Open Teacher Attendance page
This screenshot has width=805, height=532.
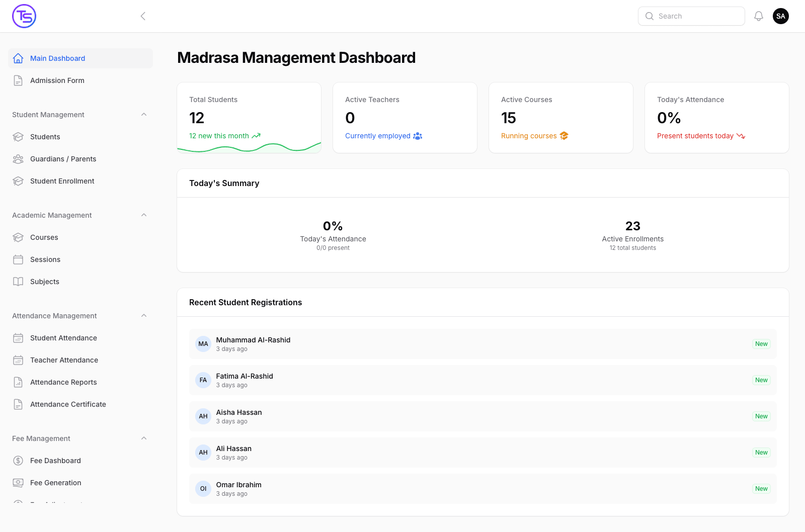click(80, 360)
